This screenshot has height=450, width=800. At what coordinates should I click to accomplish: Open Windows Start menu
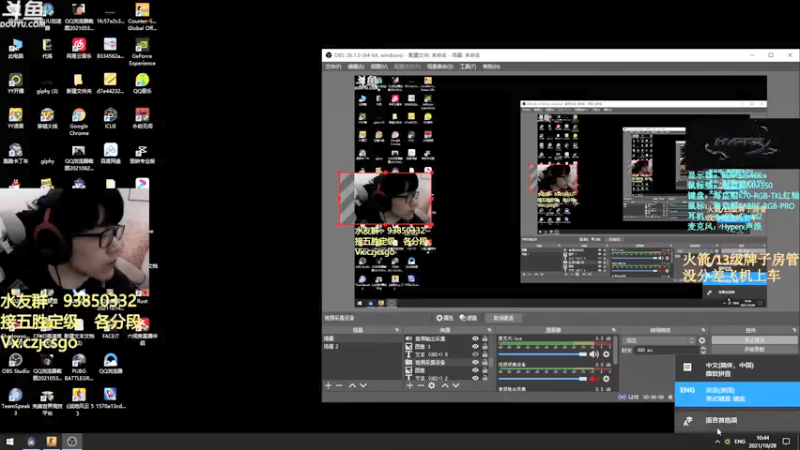click(x=10, y=441)
